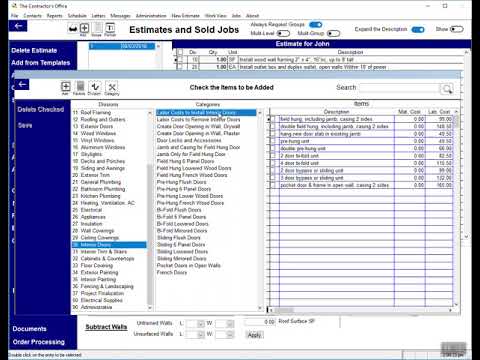This screenshot has width=480, height=360.
Task: Check the header checkbox in estimate grid
Action: point(180,52)
